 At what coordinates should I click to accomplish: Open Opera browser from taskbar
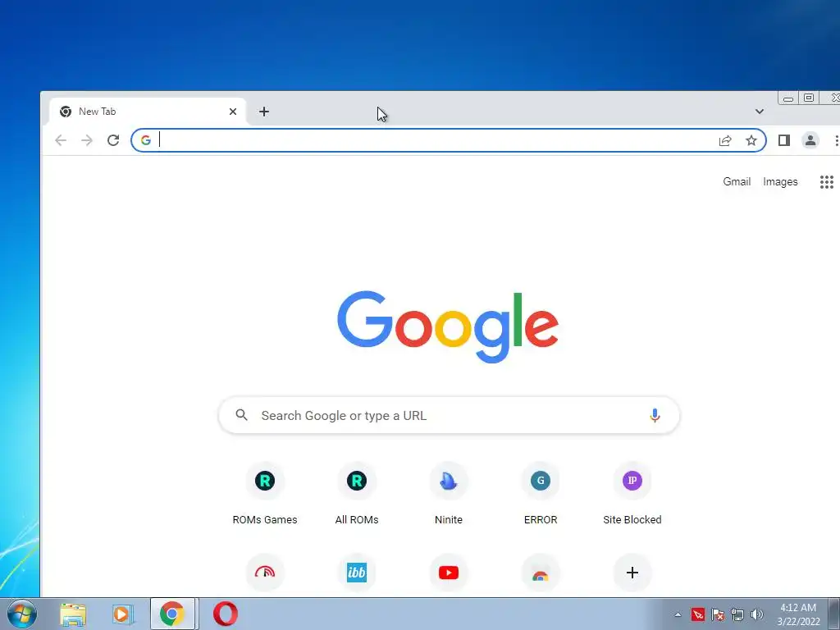pyautogui.click(x=226, y=614)
